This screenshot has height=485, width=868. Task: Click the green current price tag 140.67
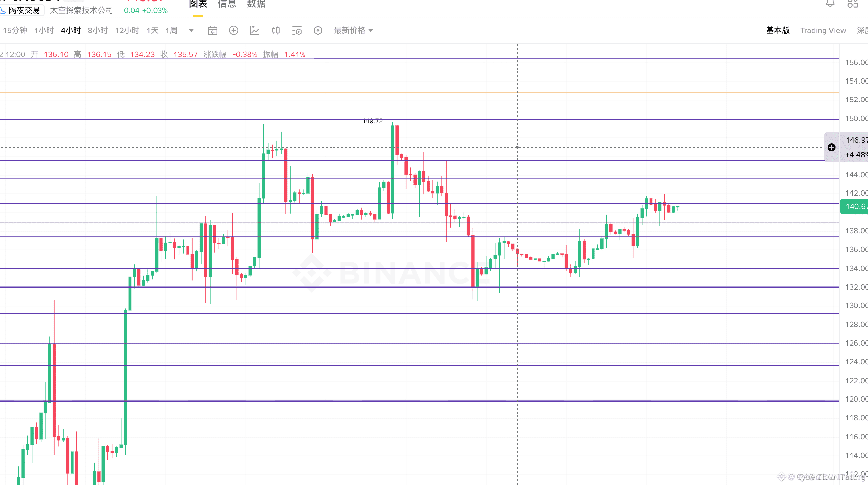coord(854,206)
